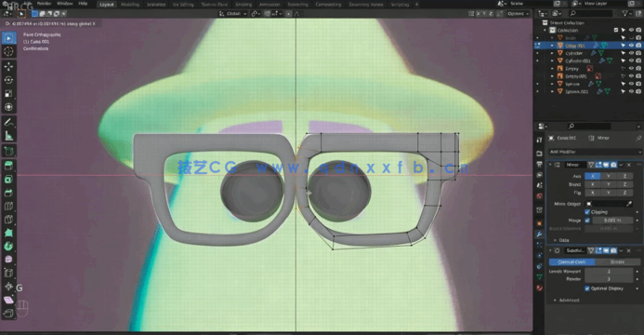Open the Window menu

coord(65,4)
